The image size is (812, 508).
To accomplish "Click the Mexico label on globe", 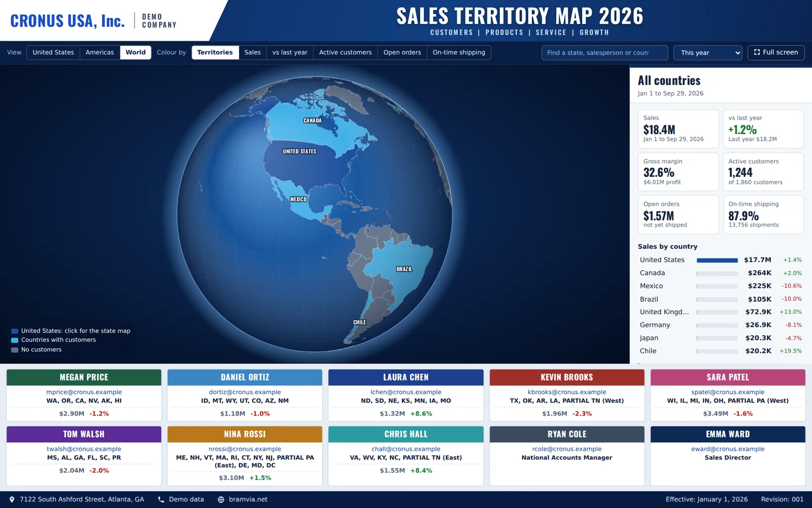I will click(x=298, y=199).
